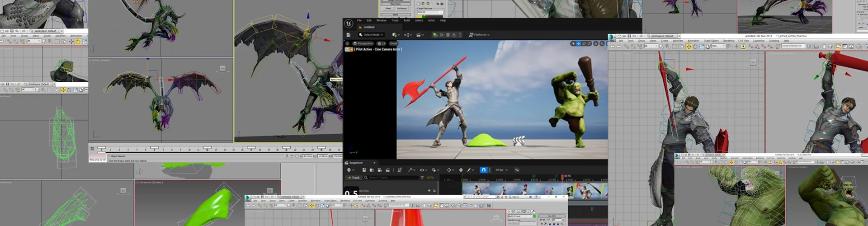Save current level icon in Unreal toolbar
The image size is (868, 226).
349,35
